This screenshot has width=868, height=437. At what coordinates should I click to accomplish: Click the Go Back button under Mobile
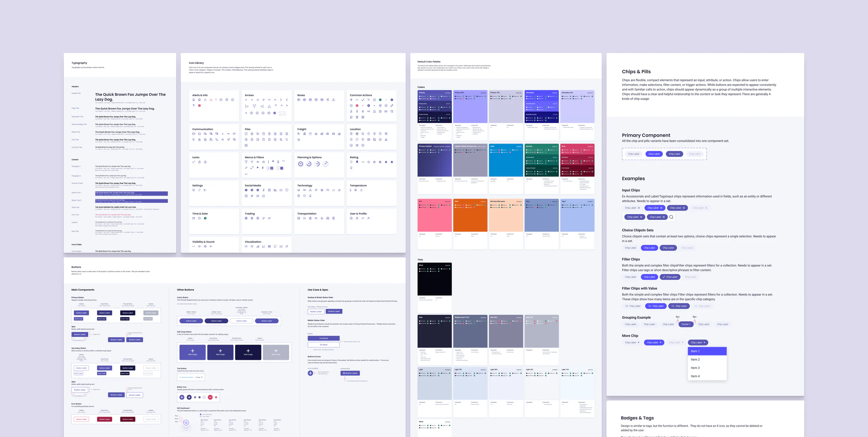324,345
